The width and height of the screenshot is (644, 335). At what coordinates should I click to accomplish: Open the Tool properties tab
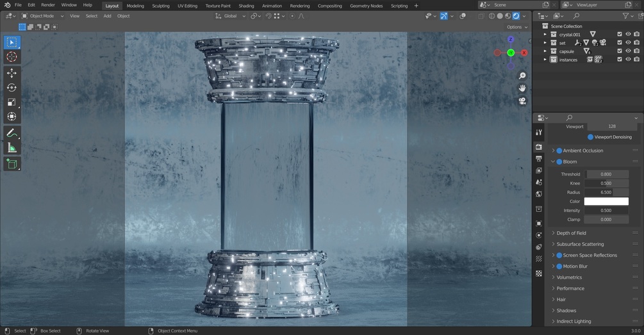coord(539,132)
